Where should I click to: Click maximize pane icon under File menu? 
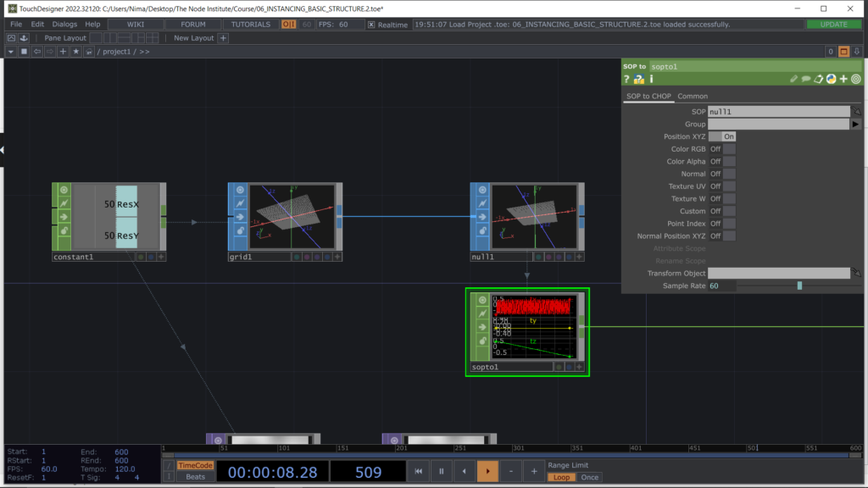(11, 37)
